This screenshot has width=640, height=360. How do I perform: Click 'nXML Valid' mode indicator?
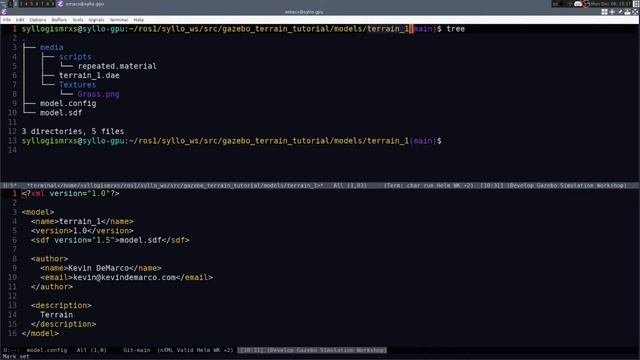tap(176, 350)
